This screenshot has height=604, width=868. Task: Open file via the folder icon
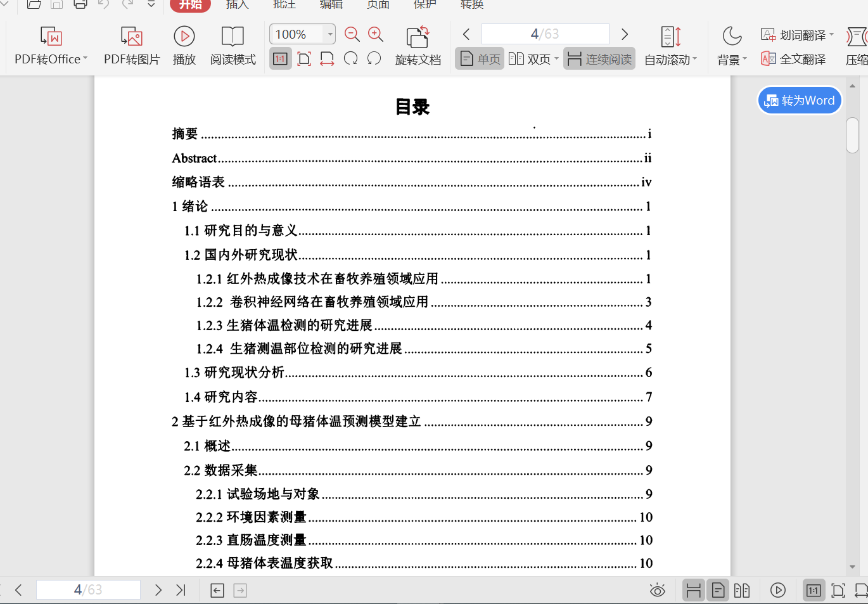[34, 4]
